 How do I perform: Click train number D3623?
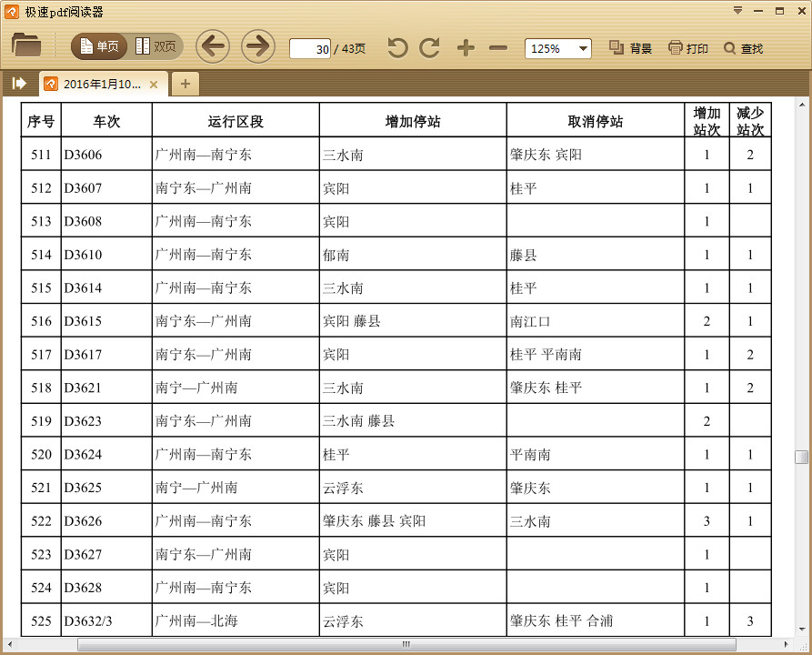(83, 421)
